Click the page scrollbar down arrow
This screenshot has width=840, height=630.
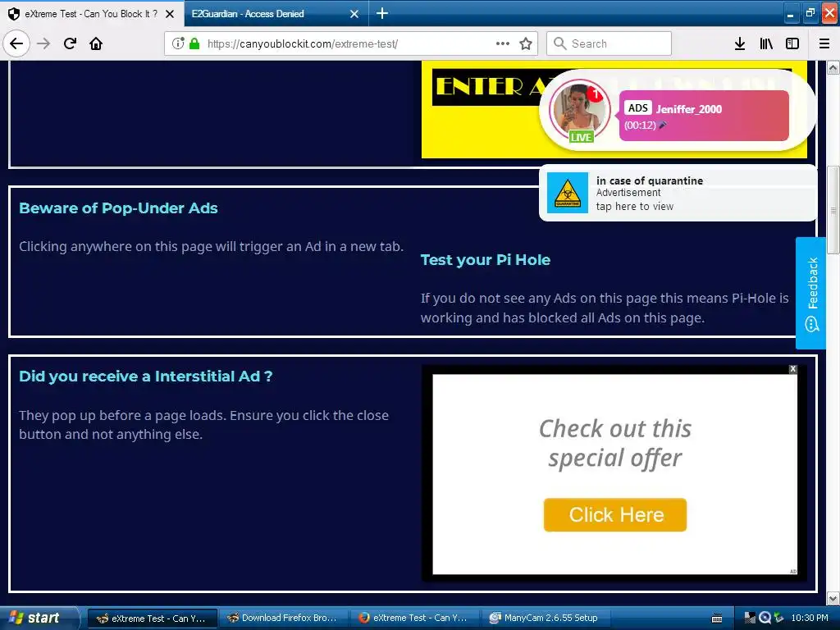pos(833,598)
